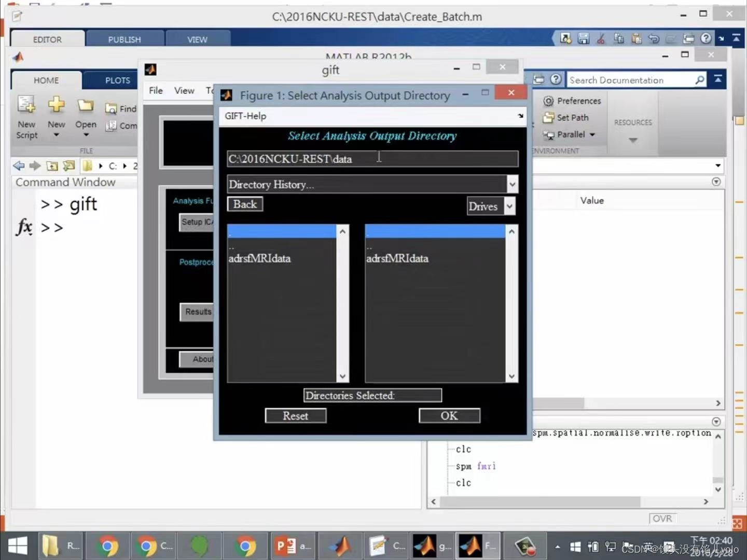Screen dimensions: 747x560
Task: Click the Cut scissors icon in Editor toolbar
Action: [601, 38]
